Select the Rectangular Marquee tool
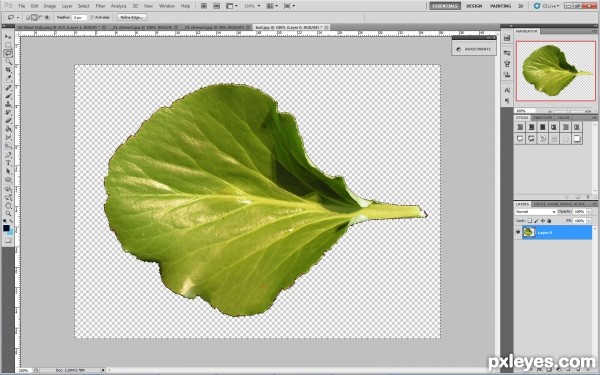600x375 pixels. [x=8, y=45]
